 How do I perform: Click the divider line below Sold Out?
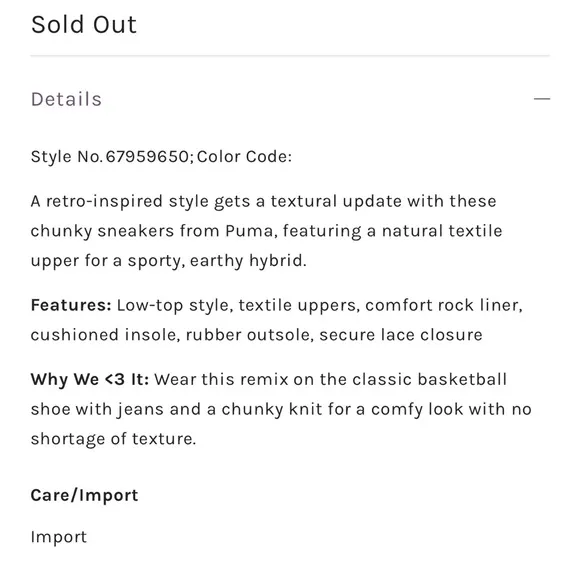(290, 56)
